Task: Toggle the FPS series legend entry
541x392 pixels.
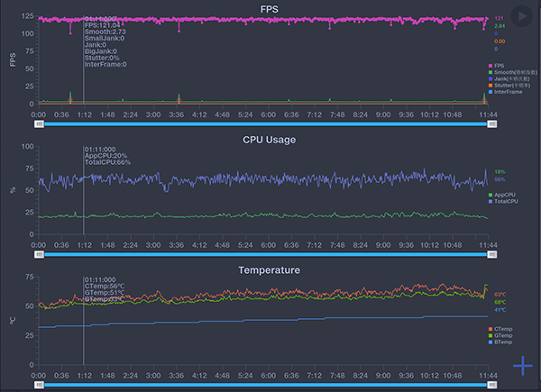Action: point(498,66)
